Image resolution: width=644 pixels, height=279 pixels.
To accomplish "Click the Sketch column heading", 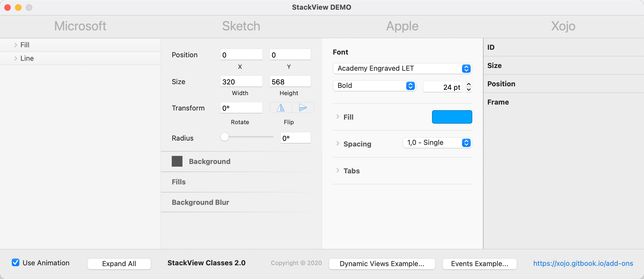I will point(241,26).
